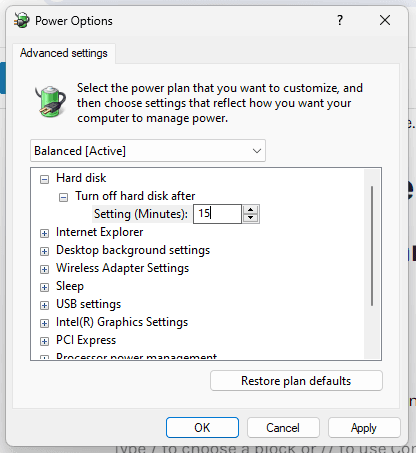The height and width of the screenshot is (453, 416).
Task: Select the Wireless Adapter Settings label
Action: pos(122,268)
